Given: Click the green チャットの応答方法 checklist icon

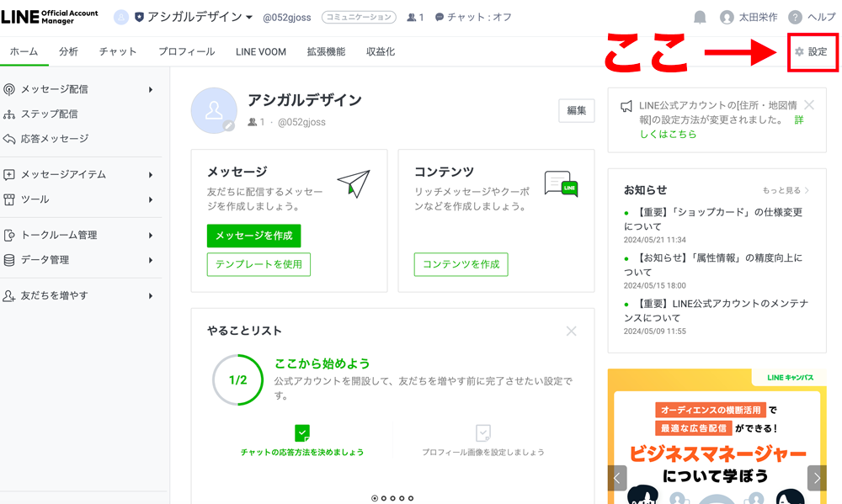Looking at the screenshot, I should (x=302, y=432).
